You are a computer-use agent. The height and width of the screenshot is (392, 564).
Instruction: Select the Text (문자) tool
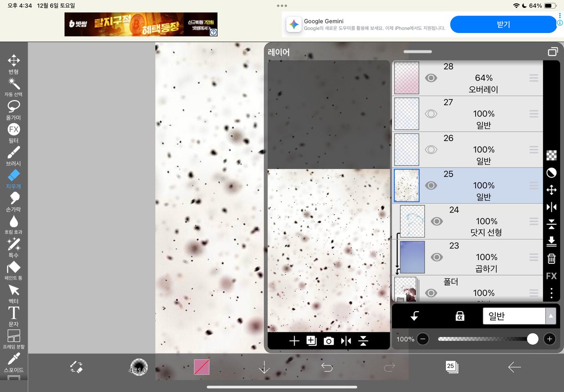click(14, 316)
